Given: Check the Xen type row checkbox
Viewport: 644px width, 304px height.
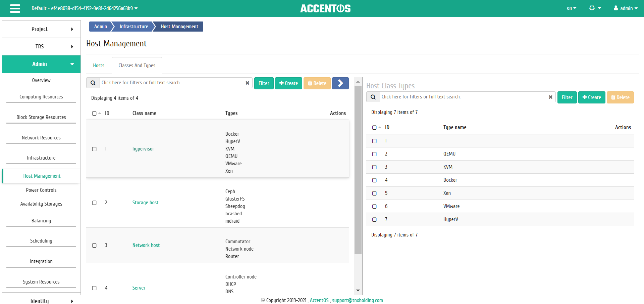Looking at the screenshot, I should coord(374,193).
